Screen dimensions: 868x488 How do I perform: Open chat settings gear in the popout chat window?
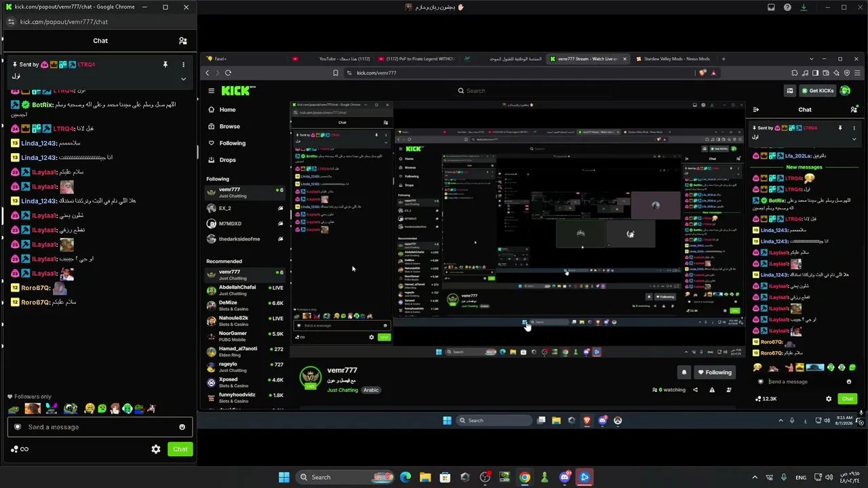click(x=156, y=449)
